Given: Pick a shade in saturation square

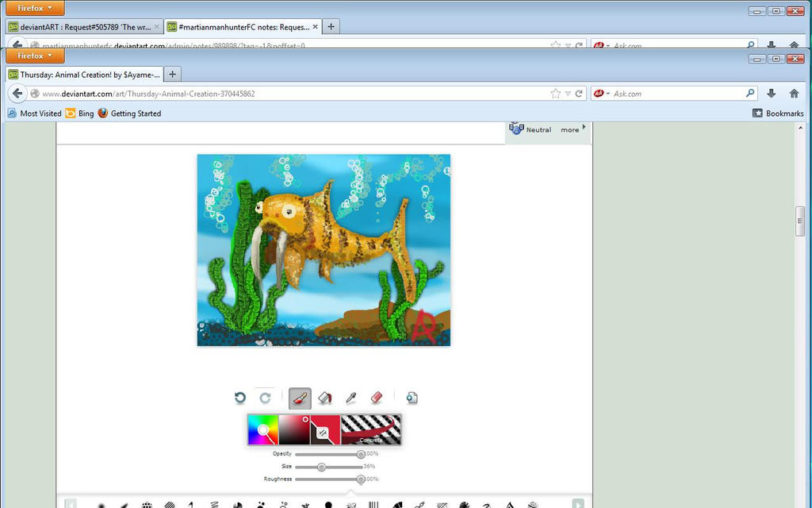Looking at the screenshot, I should [294, 429].
